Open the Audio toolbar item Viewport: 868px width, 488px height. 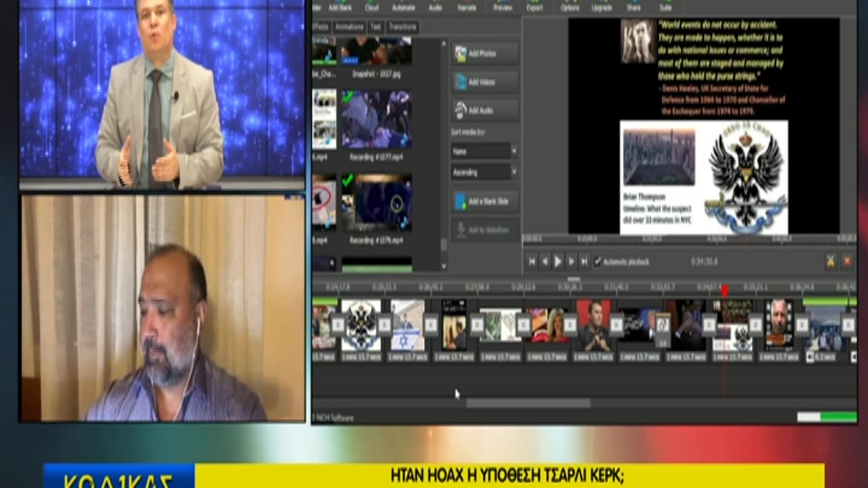click(435, 7)
